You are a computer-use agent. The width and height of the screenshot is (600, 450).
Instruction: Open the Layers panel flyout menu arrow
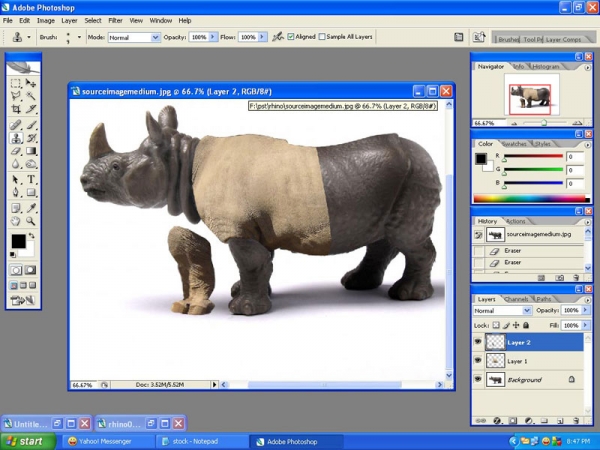[x=587, y=300]
